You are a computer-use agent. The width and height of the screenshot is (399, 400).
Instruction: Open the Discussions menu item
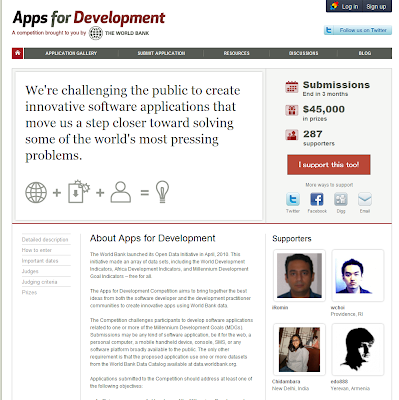click(x=303, y=53)
